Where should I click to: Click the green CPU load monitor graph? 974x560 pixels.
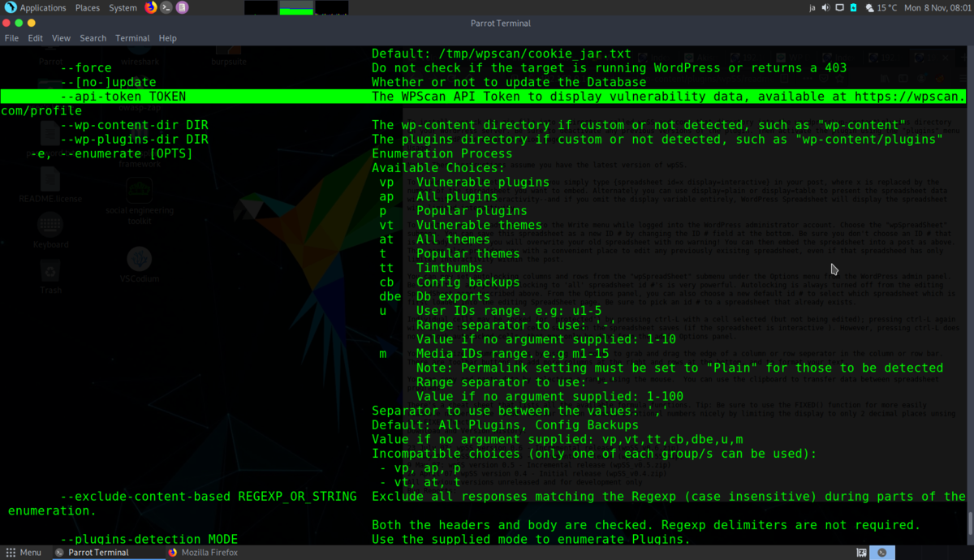[x=296, y=8]
